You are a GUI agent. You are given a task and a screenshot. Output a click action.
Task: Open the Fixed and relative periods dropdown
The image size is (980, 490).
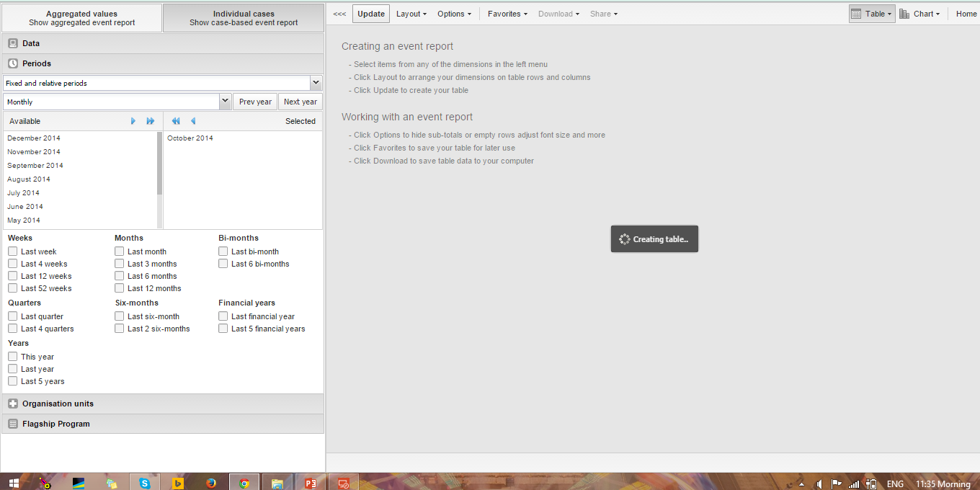[x=316, y=83]
